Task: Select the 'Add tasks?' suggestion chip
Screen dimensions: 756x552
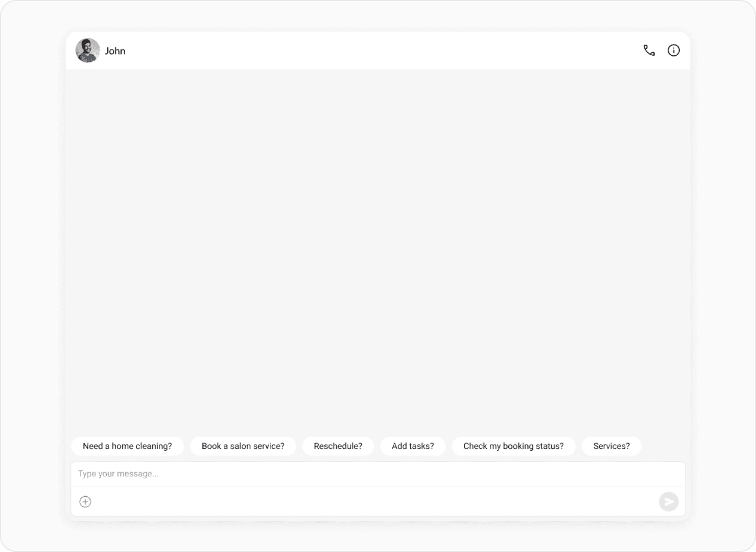Action: pyautogui.click(x=413, y=446)
